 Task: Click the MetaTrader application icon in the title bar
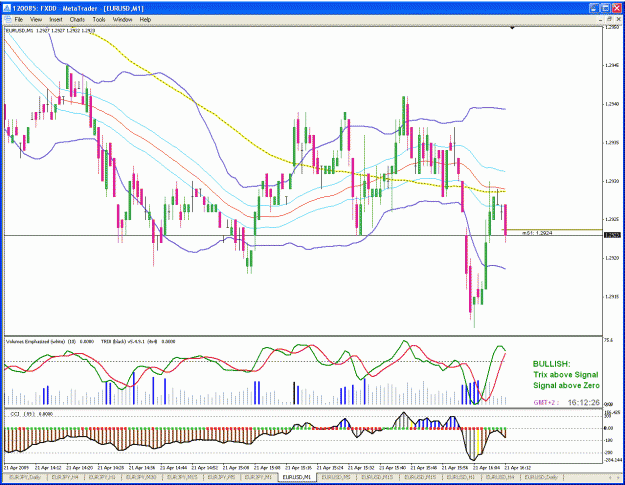7,8
